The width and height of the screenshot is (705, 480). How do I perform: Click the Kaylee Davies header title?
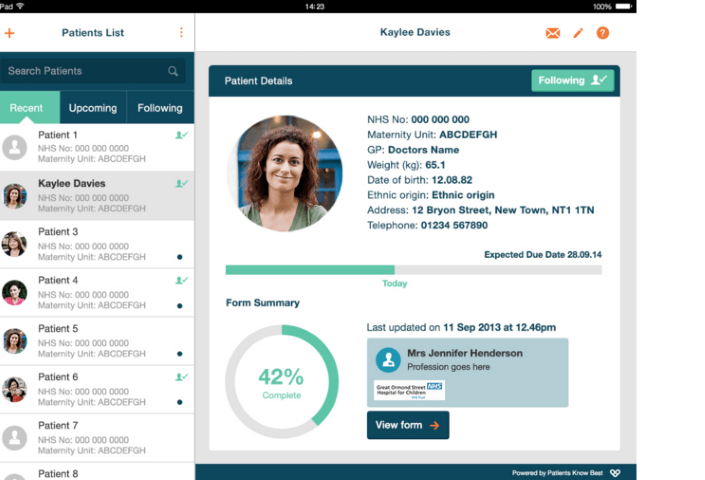tap(415, 32)
